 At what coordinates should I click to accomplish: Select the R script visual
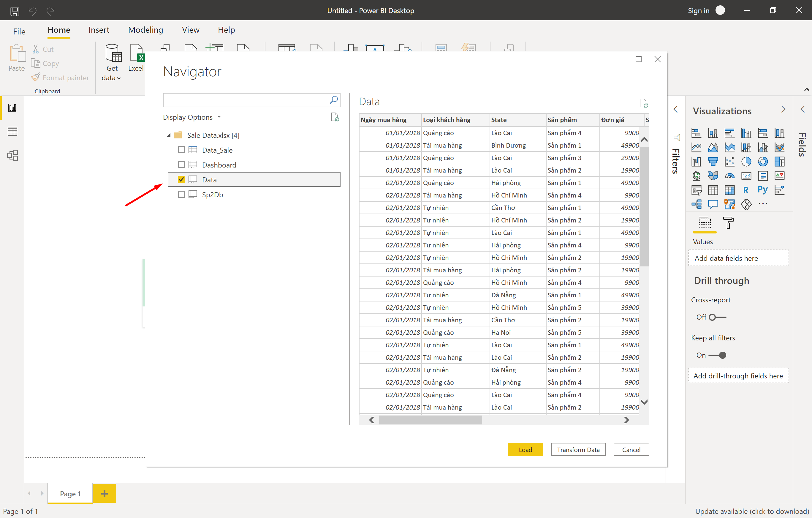746,190
